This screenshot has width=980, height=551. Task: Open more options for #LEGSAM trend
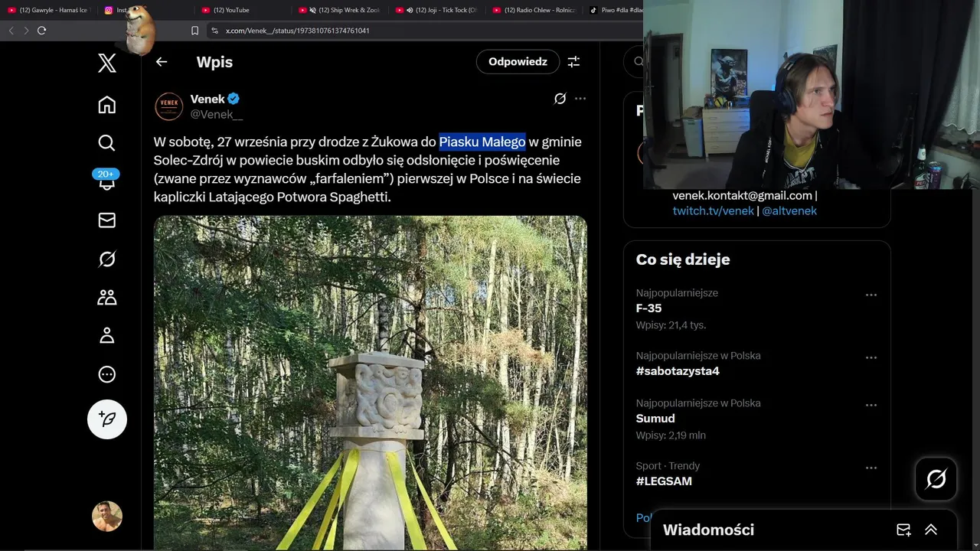pyautogui.click(x=871, y=468)
